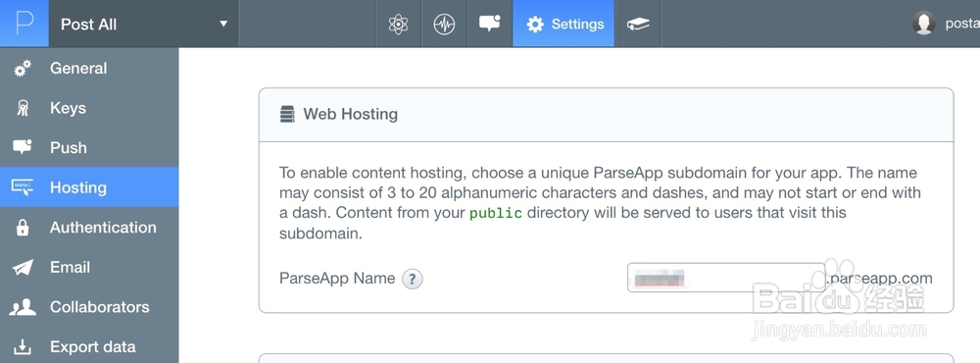Click the Hosting monitor icon
Image resolution: width=980 pixels, height=363 pixels.
point(23,187)
